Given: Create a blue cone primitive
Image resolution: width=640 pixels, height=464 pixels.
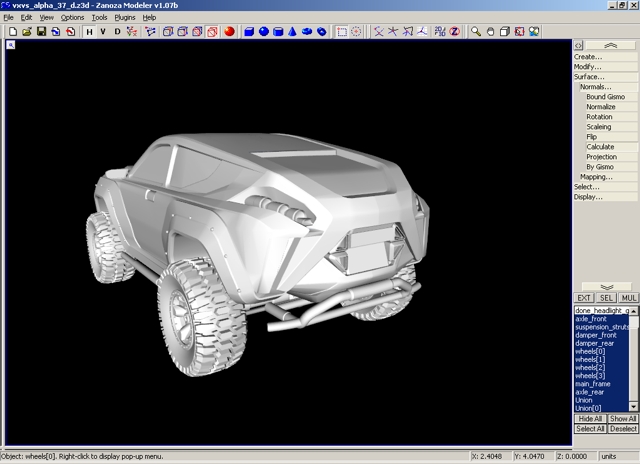Looking at the screenshot, I should [292, 32].
